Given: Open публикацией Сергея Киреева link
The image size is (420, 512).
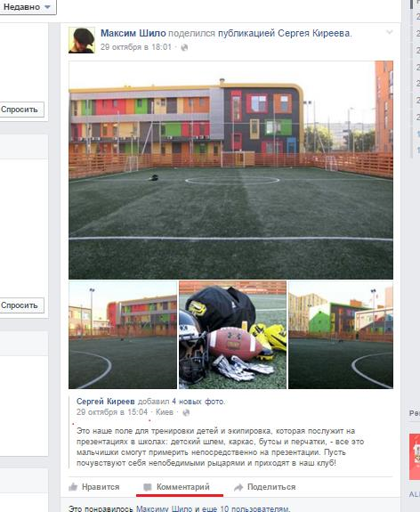Looking at the screenshot, I should 284,33.
